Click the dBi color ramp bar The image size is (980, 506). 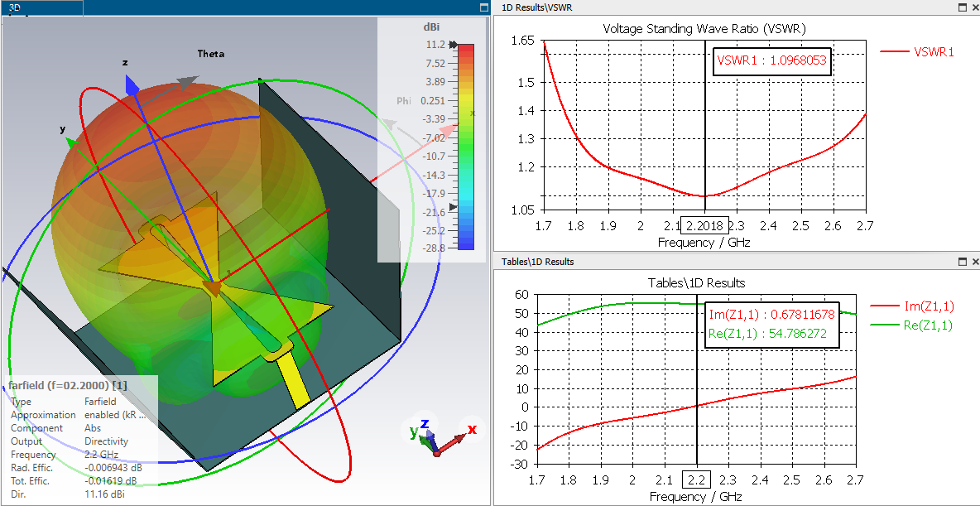coord(466,147)
